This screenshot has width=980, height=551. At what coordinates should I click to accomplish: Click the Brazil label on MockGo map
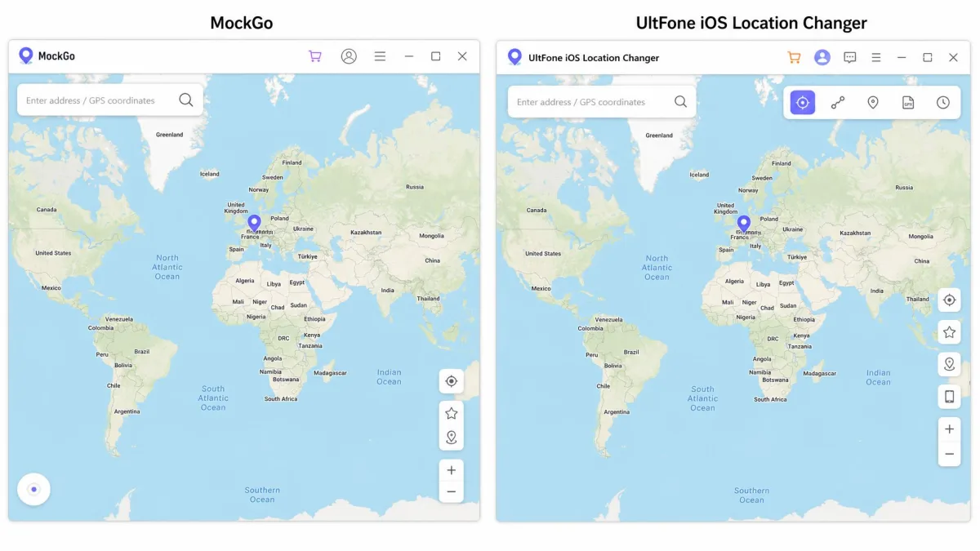coord(142,352)
